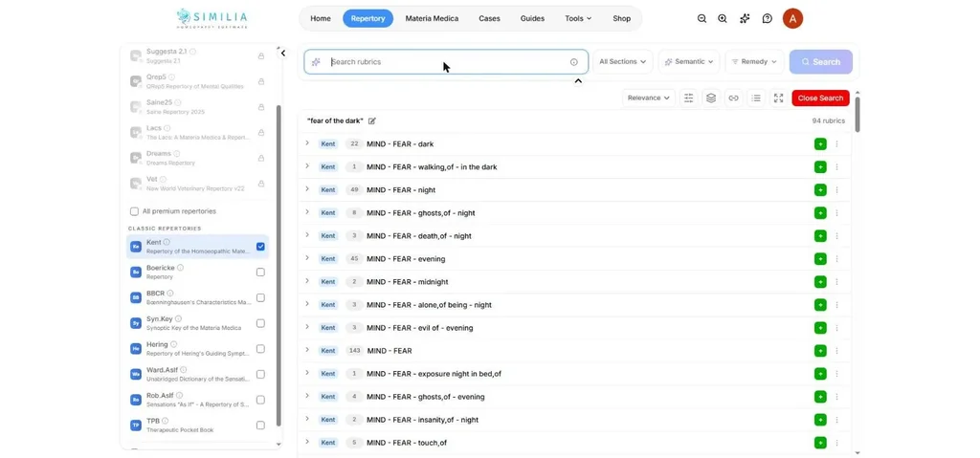Open the AI sparkle icon in header

pos(745,19)
